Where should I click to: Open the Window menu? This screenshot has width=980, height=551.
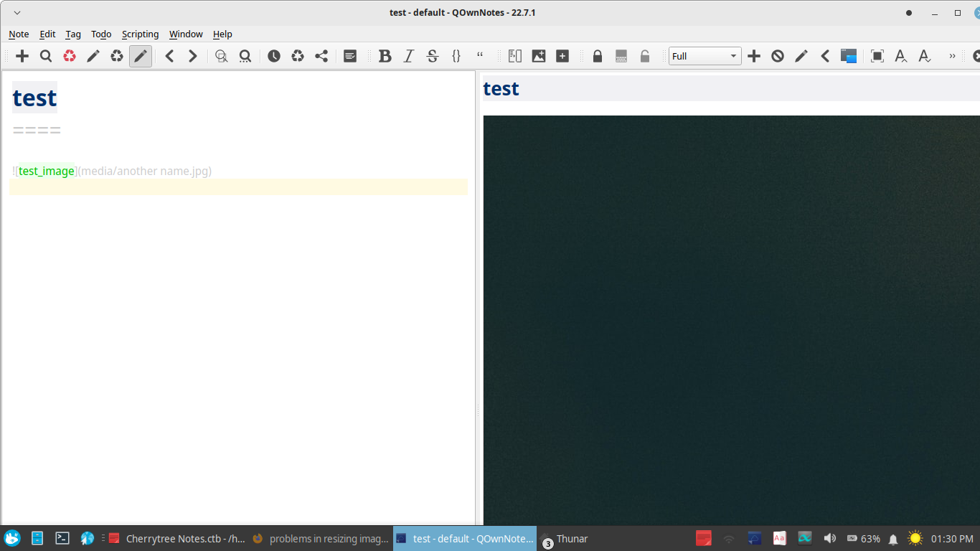pyautogui.click(x=186, y=34)
